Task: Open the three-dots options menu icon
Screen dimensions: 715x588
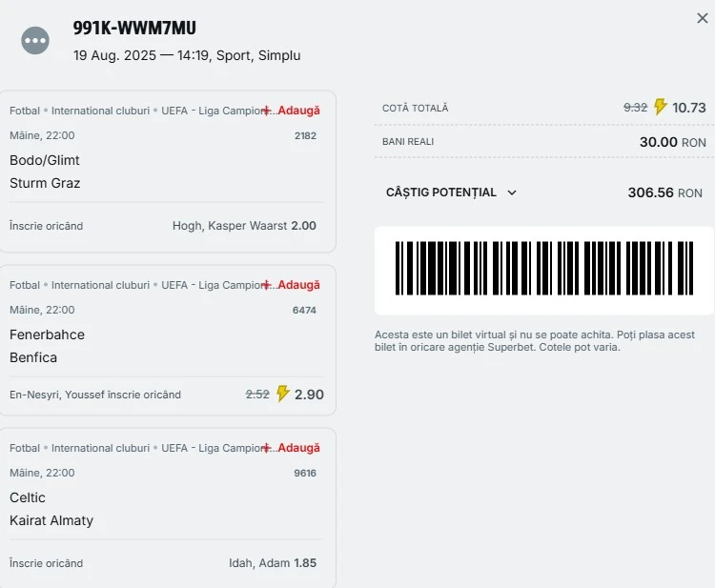Action: tap(35, 41)
